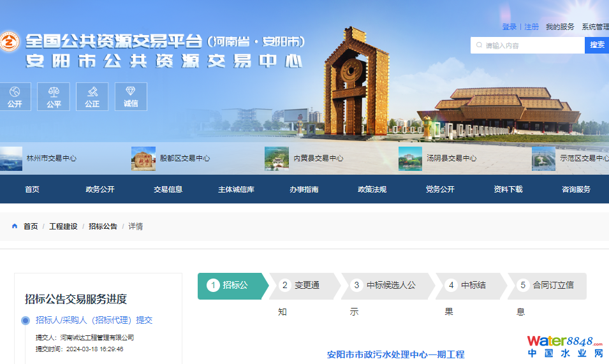This screenshot has width=609, height=364.
Task: Open the 交易信息 menu
Action: pyautogui.click(x=168, y=189)
